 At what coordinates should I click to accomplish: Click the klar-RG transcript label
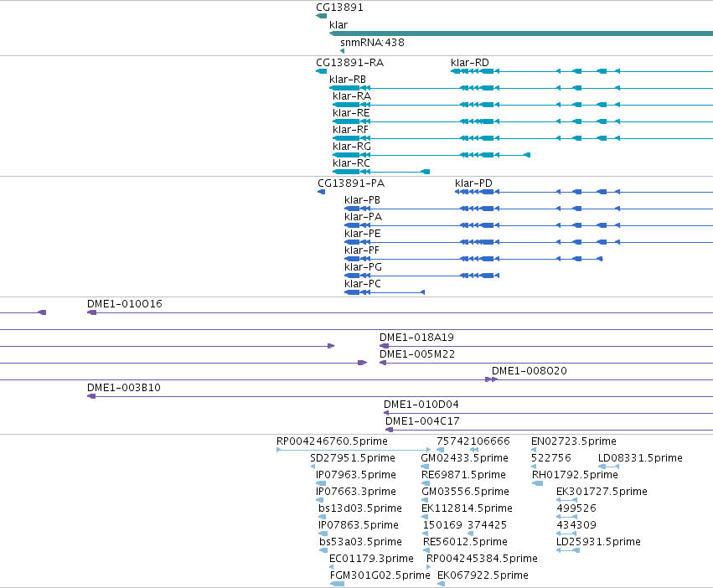point(352,147)
